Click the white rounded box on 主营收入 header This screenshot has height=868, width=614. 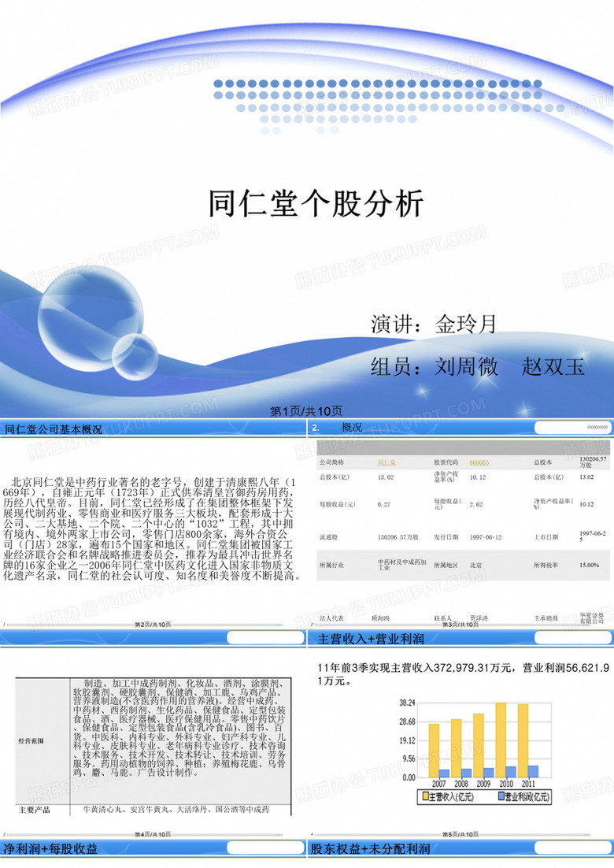(x=572, y=638)
